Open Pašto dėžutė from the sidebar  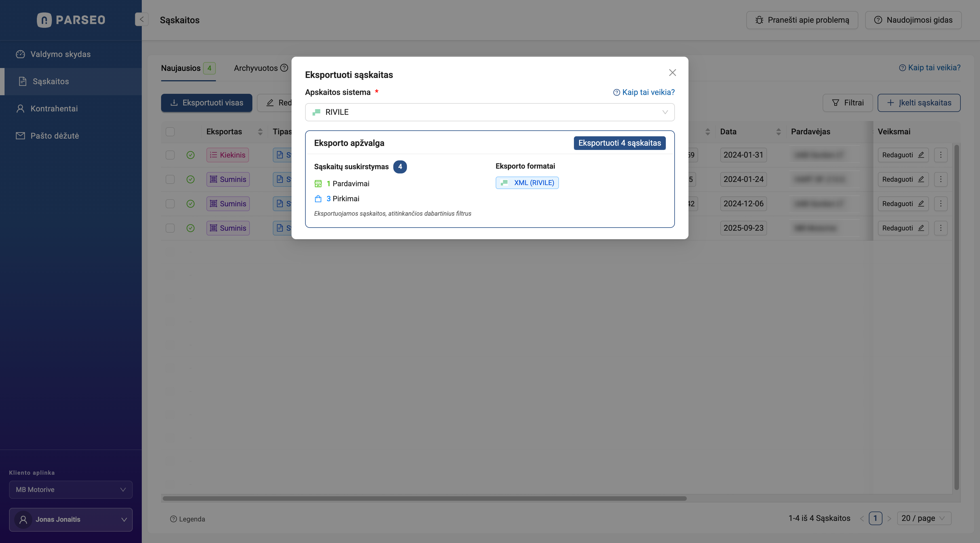[x=54, y=136]
